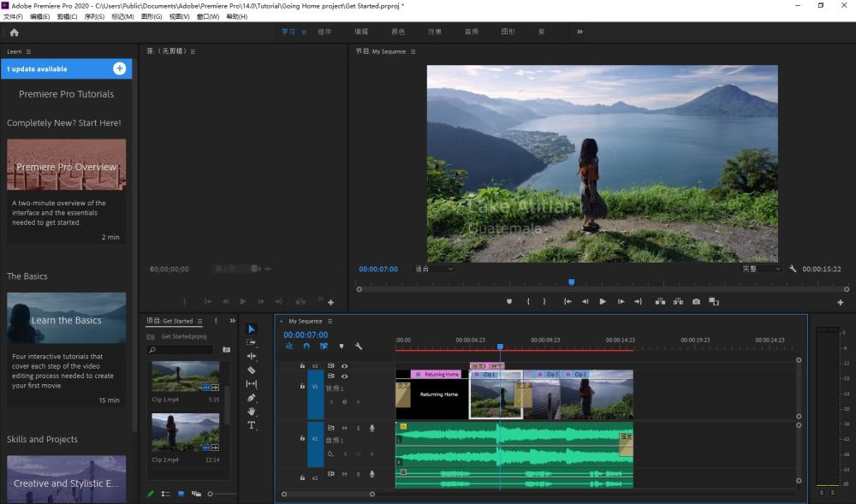Toggle V1 track output eye
Viewport: 856px width, 504px height.
[344, 377]
